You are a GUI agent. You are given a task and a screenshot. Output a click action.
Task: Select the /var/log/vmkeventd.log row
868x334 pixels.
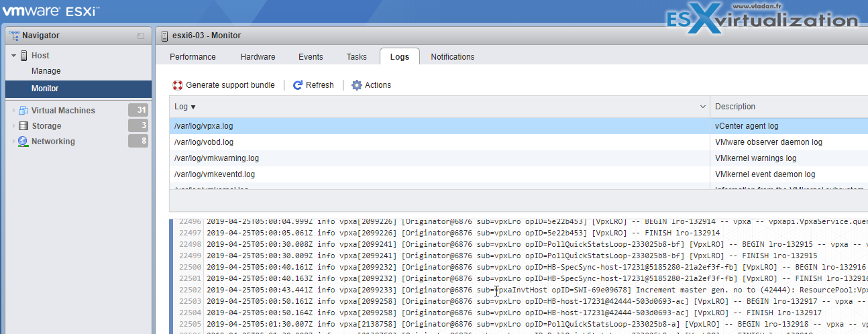point(519,174)
